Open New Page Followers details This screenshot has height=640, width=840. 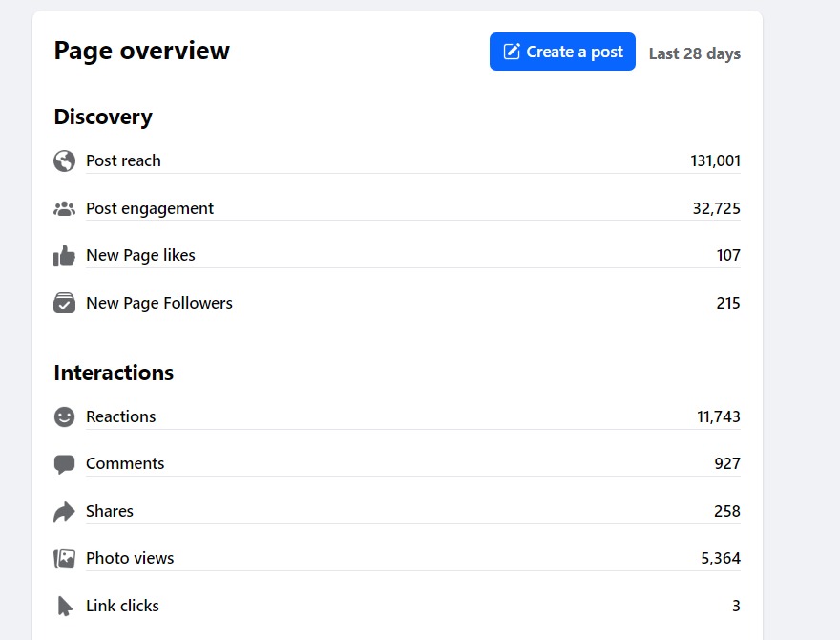pos(397,303)
